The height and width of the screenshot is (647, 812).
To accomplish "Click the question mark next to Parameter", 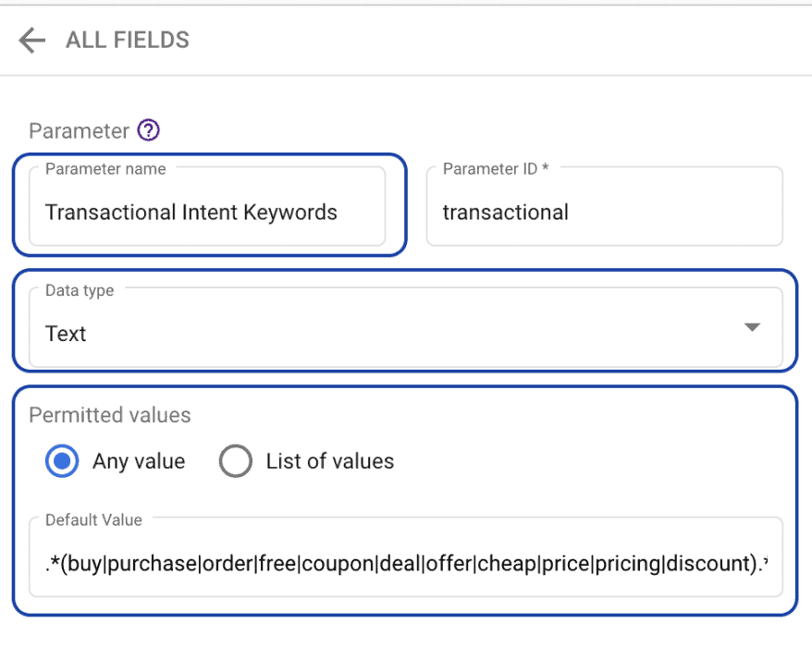I will pos(149,130).
